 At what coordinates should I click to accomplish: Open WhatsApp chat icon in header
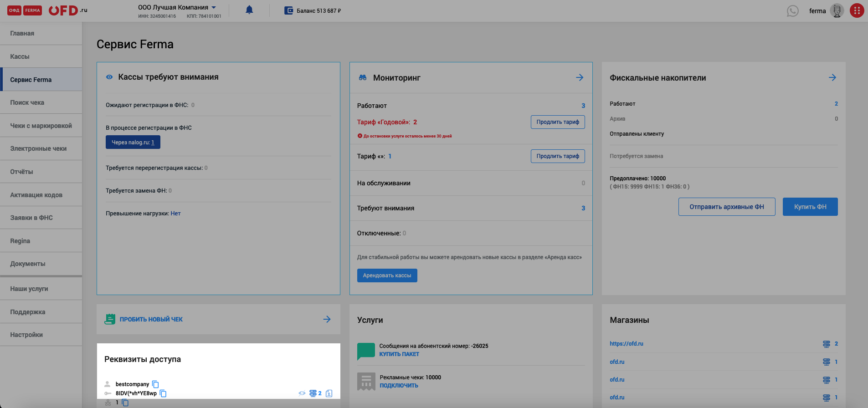pos(793,11)
